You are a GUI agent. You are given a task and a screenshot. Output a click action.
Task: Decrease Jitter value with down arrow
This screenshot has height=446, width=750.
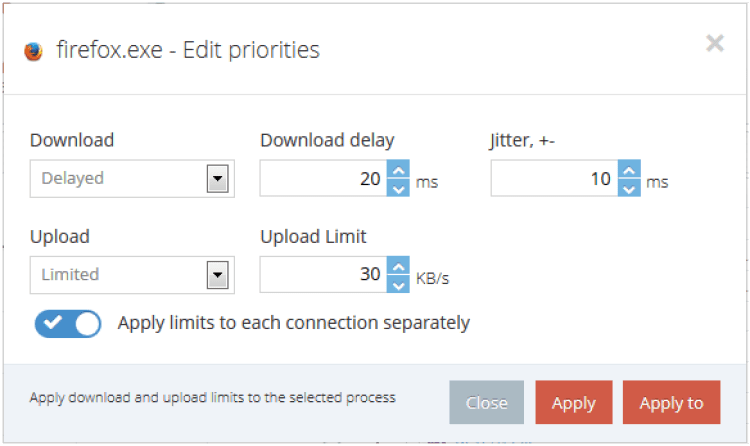click(629, 188)
